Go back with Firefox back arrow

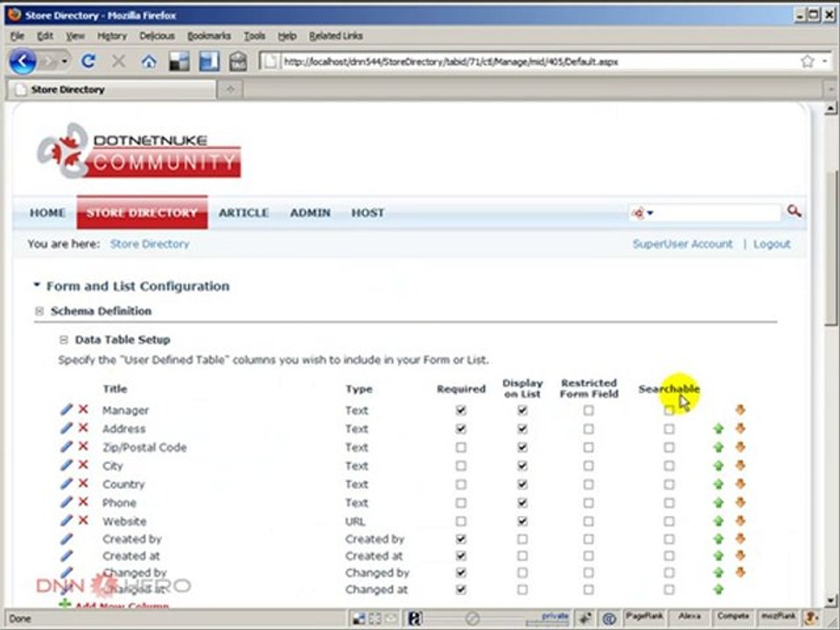click(23, 61)
